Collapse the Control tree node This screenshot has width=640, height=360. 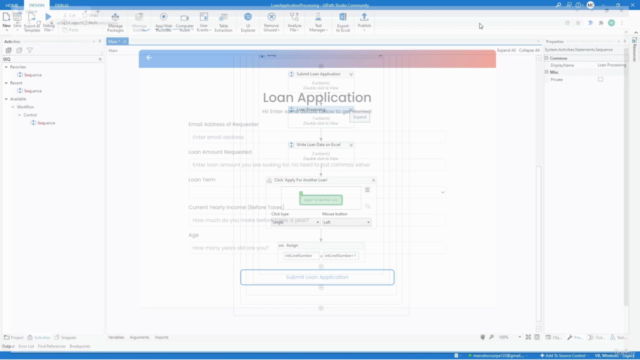tap(19, 115)
